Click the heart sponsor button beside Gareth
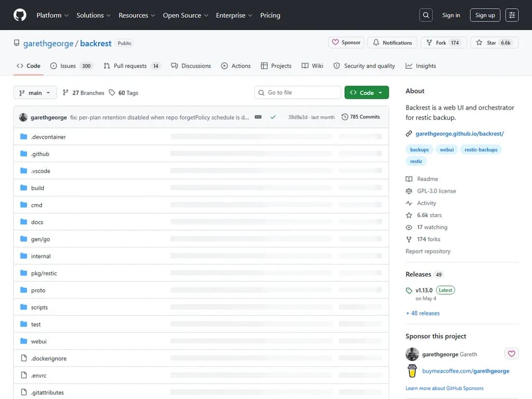This screenshot has width=532, height=399. pos(511,353)
